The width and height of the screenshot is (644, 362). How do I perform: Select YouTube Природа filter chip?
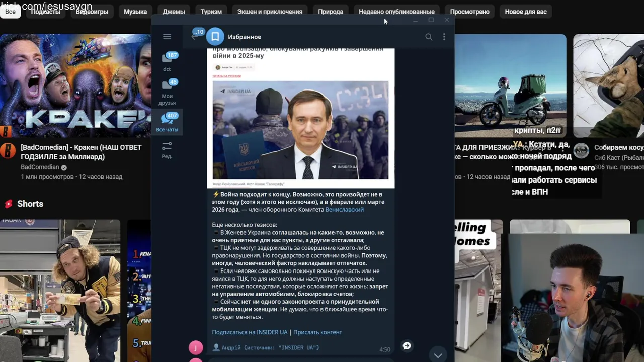pyautogui.click(x=331, y=12)
